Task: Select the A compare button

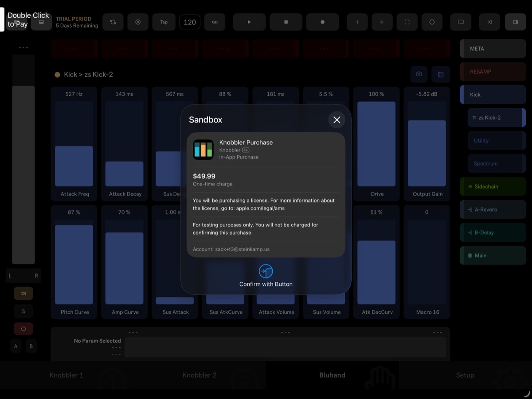Action: (16, 346)
